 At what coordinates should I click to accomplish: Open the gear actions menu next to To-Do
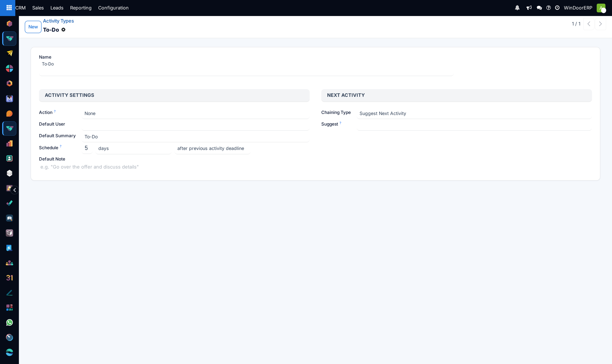(x=63, y=30)
